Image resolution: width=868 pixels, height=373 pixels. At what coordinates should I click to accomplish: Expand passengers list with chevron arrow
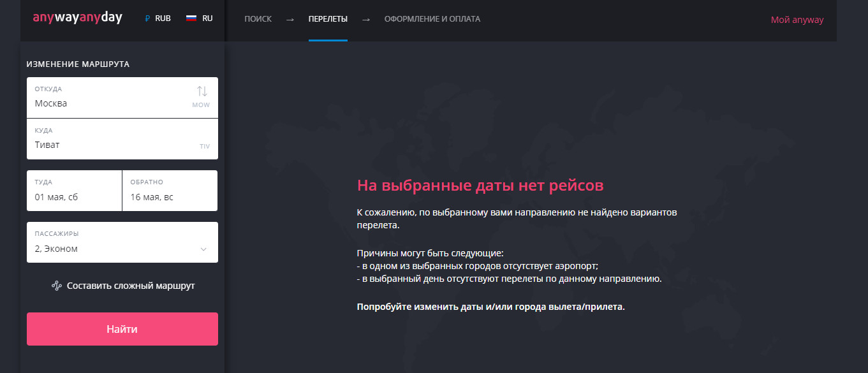pyautogui.click(x=203, y=249)
